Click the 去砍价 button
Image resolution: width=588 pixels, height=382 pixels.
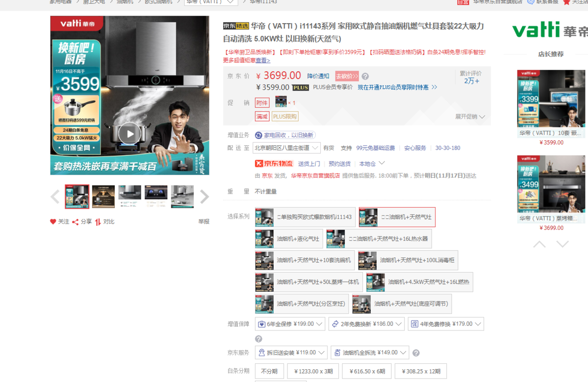pyautogui.click(x=347, y=76)
